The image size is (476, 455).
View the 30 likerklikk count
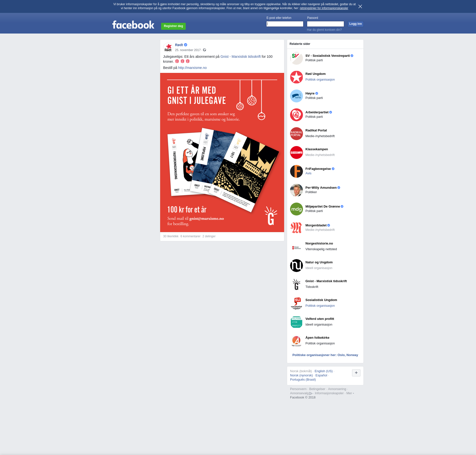coord(171,236)
